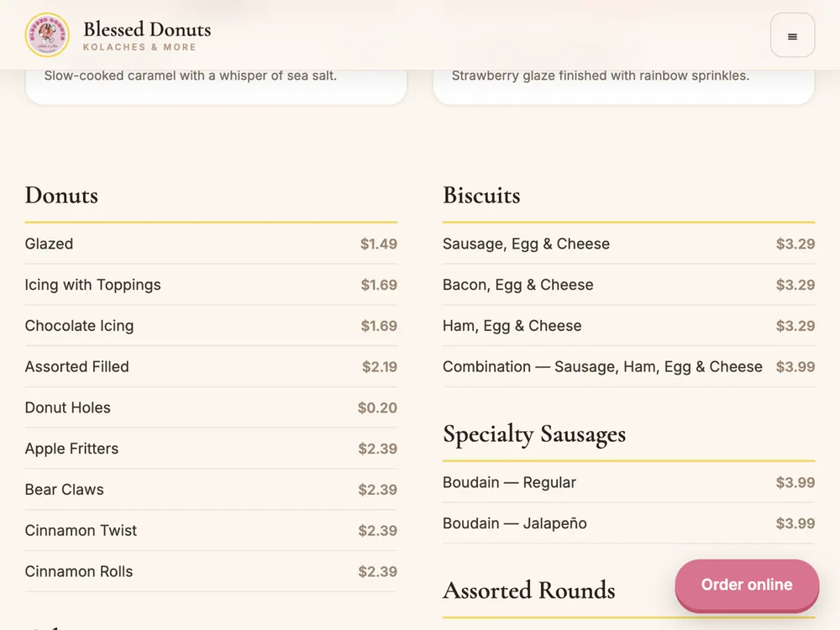The image size is (840, 630).
Task: Click the Bear Claws item
Action: (211, 490)
